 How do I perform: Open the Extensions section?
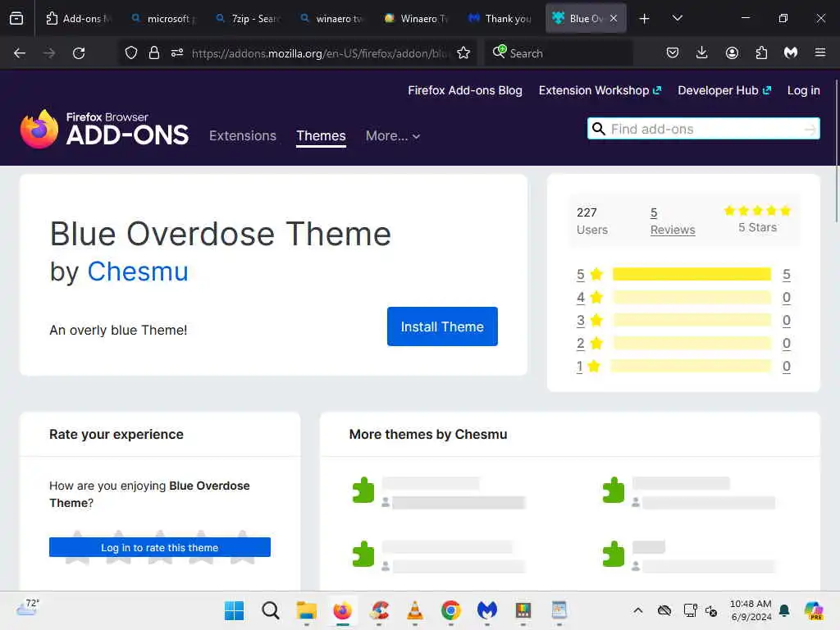[x=243, y=135]
